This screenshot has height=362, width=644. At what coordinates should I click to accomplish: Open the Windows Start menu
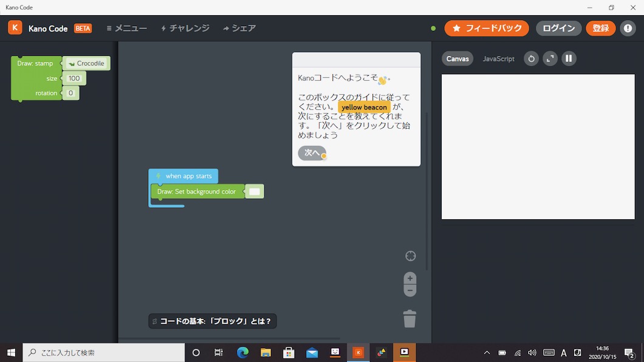pos(11,352)
